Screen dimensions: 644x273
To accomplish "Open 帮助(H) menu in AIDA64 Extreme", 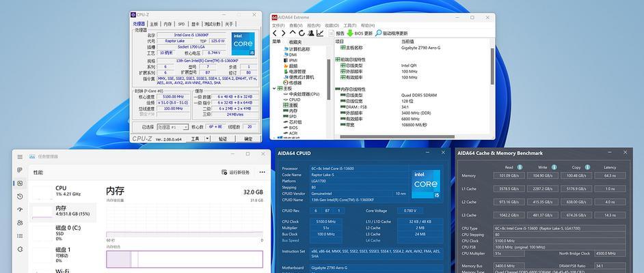I will tap(368, 25).
